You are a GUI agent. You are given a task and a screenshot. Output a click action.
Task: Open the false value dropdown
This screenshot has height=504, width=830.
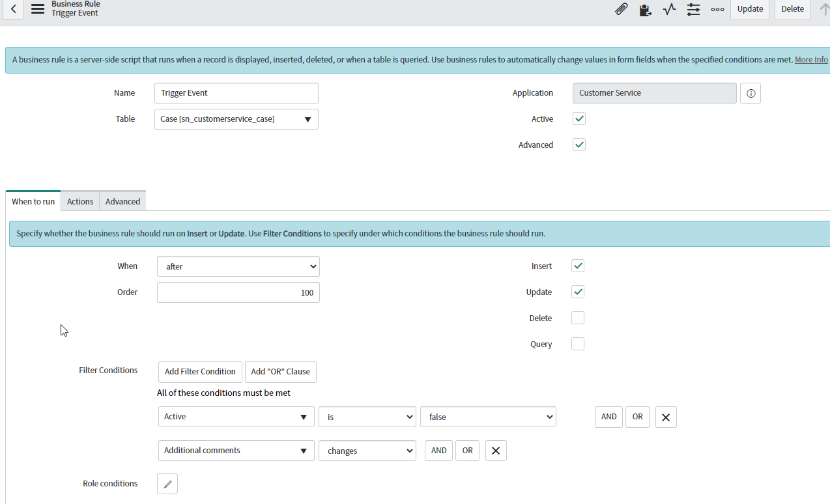489,417
